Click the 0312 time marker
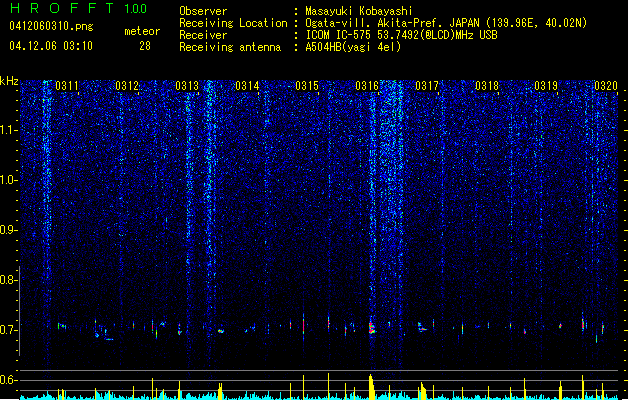The width and height of the screenshot is (629, 400). coord(127,85)
